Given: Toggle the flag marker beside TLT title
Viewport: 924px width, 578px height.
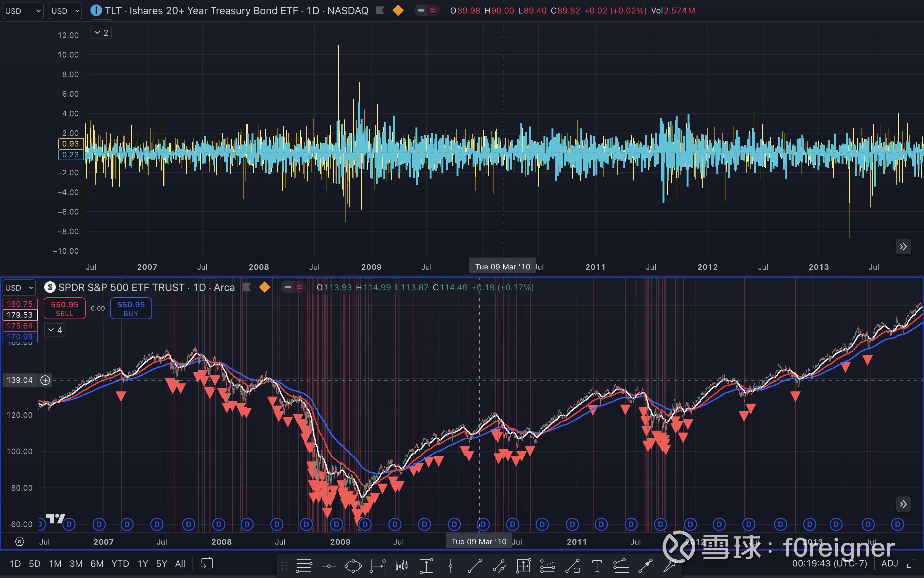Looking at the screenshot, I should point(380,10).
